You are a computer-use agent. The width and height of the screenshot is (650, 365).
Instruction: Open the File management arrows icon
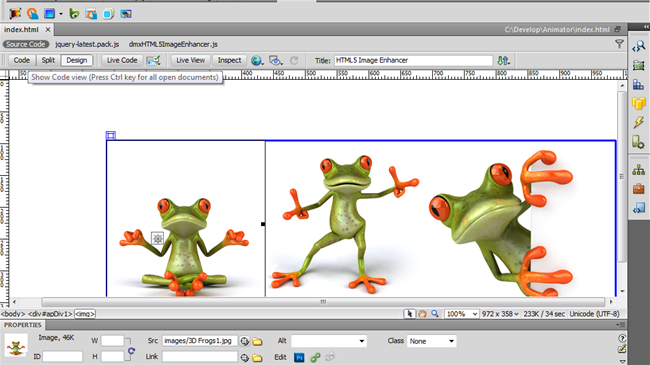pyautogui.click(x=503, y=61)
